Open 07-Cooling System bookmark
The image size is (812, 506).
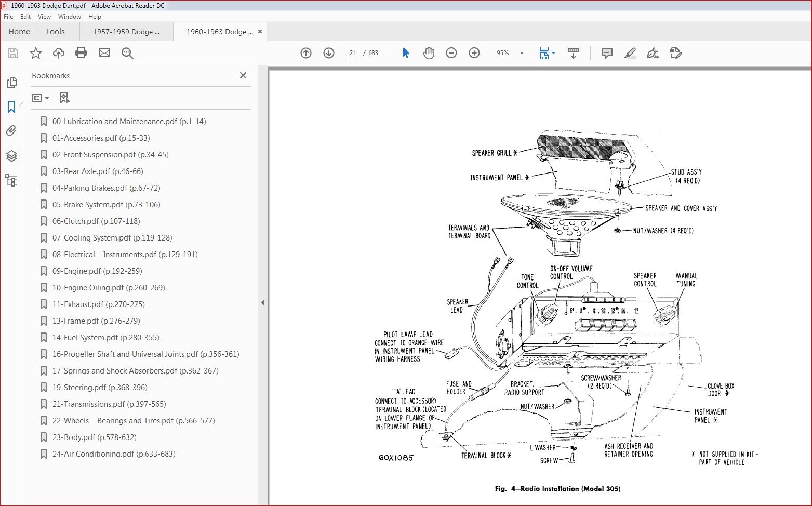point(112,238)
